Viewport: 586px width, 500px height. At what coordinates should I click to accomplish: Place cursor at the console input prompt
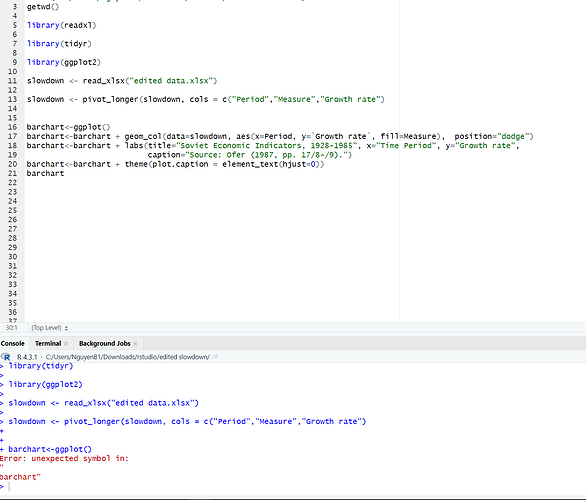click(9, 487)
